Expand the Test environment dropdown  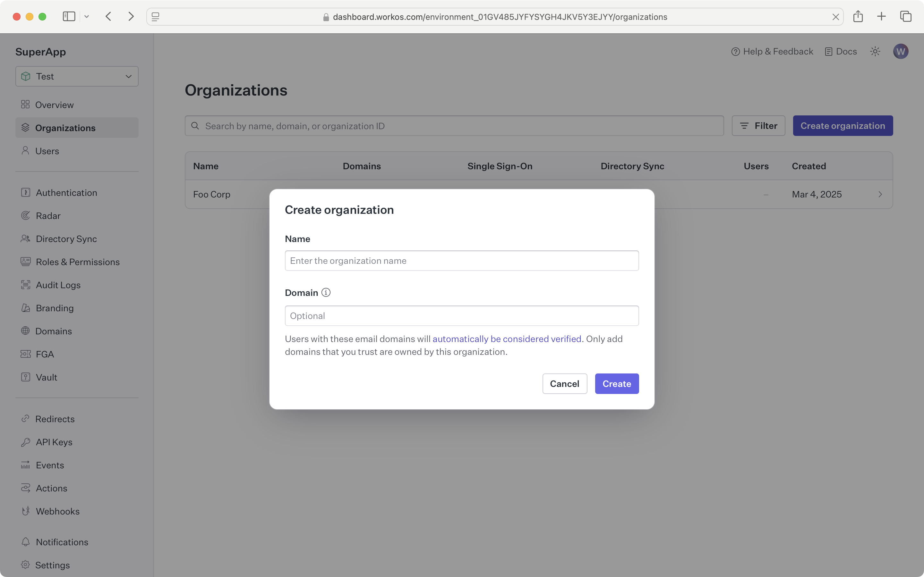click(77, 76)
